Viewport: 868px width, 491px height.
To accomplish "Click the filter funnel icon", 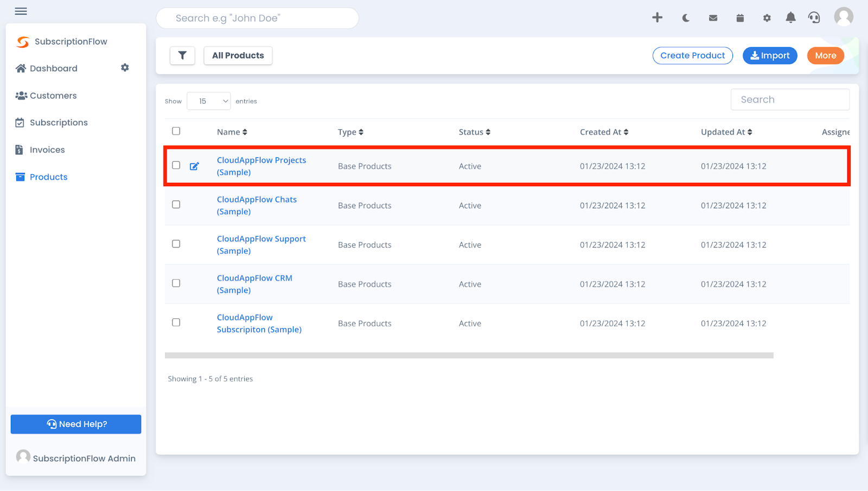I will 182,55.
